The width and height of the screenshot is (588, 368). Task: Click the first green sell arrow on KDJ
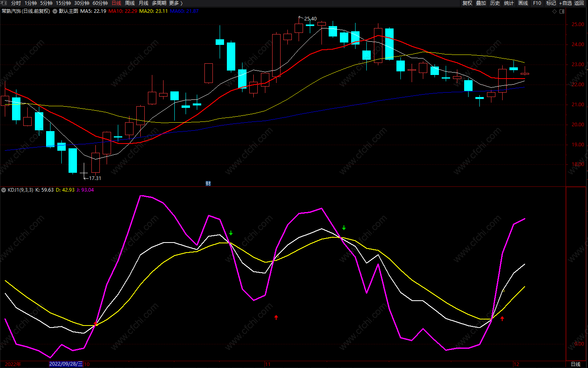[231, 233]
